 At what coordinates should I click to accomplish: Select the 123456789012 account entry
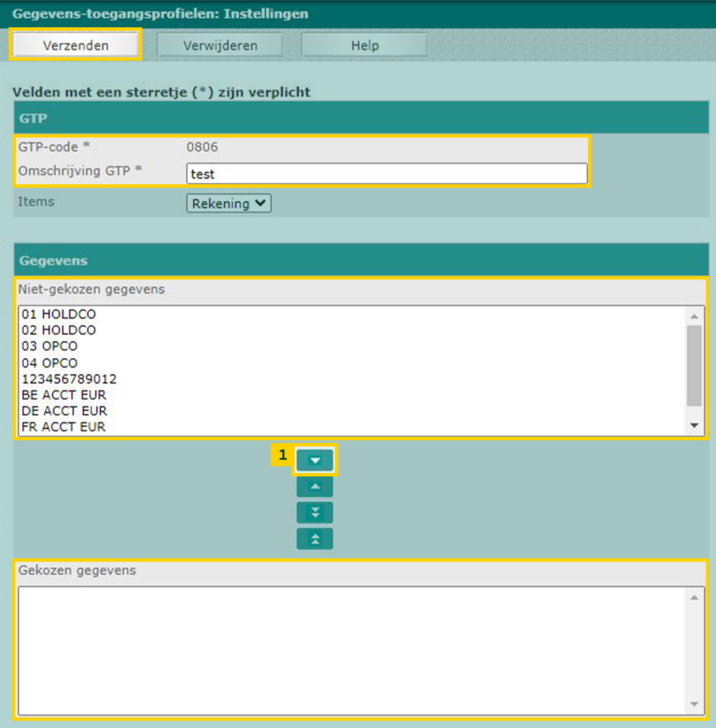[69, 379]
